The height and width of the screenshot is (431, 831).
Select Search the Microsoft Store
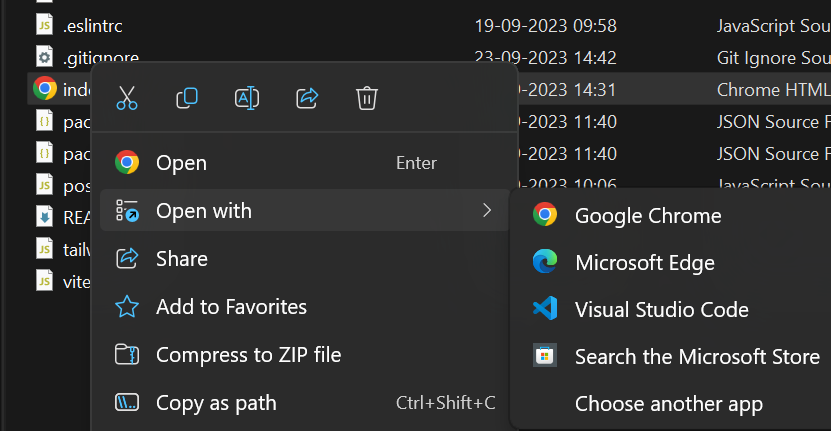(696, 357)
